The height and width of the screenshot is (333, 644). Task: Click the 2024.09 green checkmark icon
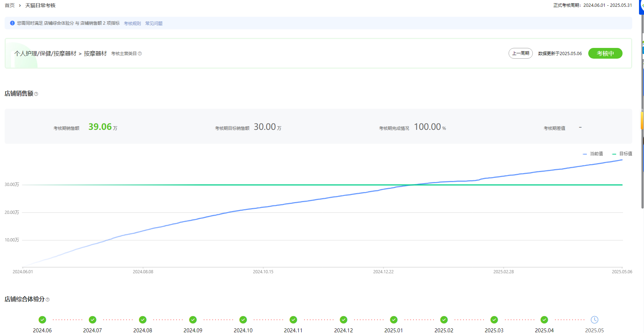coord(193,320)
